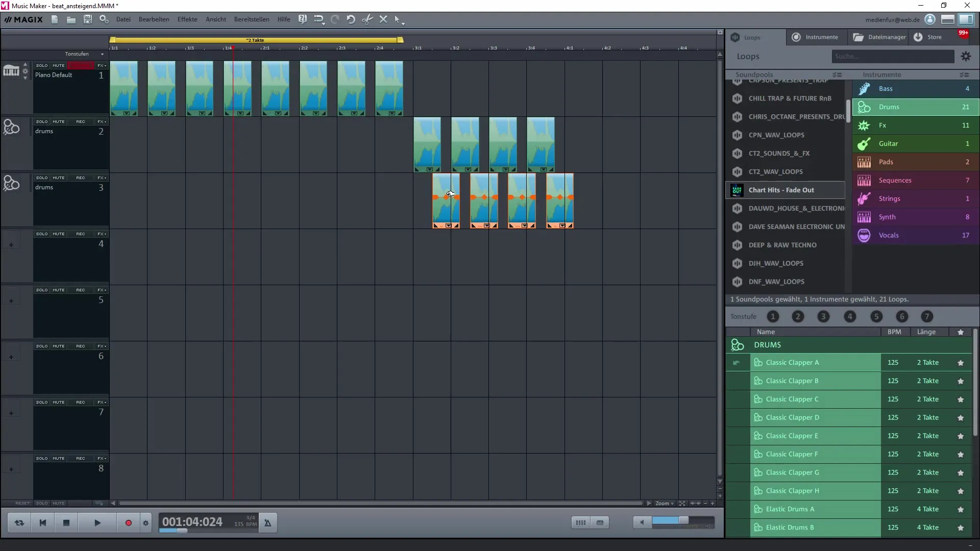Screen dimensions: 980x551
Task: Open the help book icon in the toolbar
Action: click(303, 19)
